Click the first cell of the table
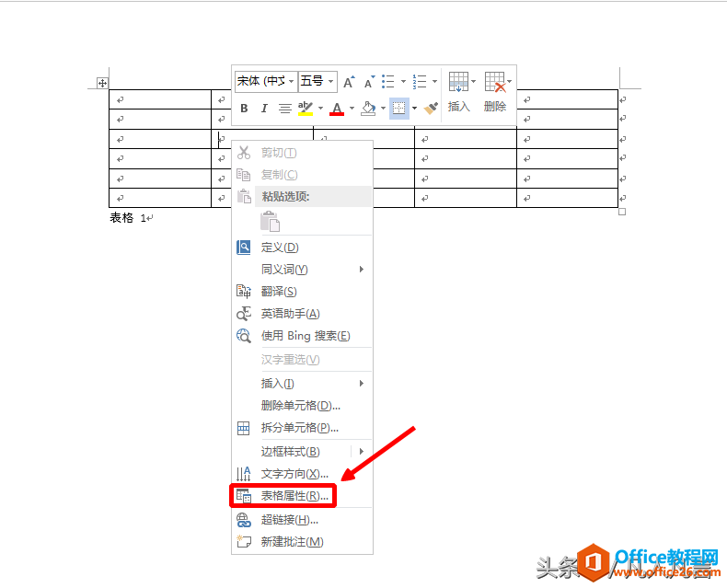 [160, 99]
